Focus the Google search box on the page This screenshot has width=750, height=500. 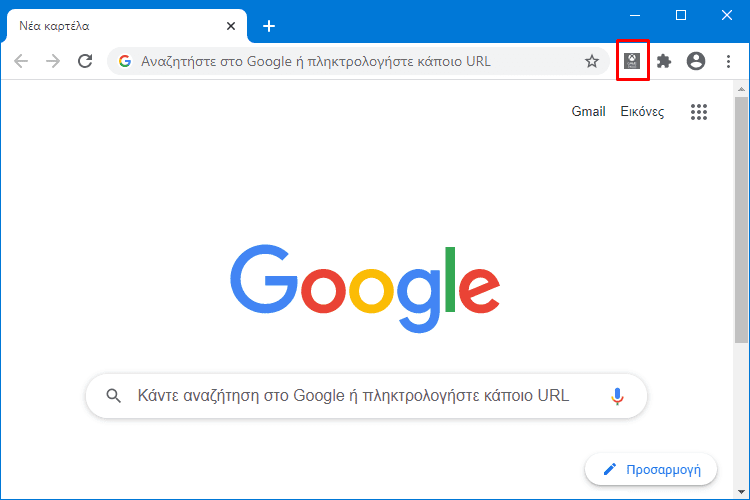tap(366, 396)
